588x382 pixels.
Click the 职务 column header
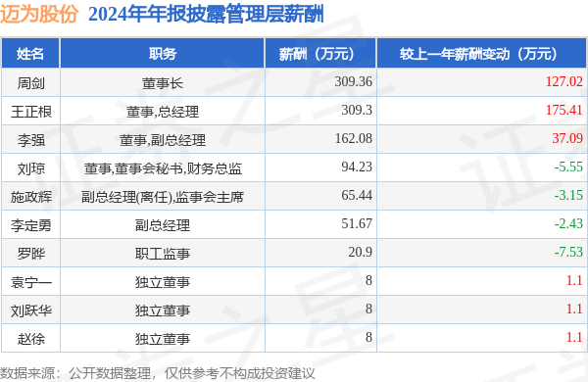point(163,54)
